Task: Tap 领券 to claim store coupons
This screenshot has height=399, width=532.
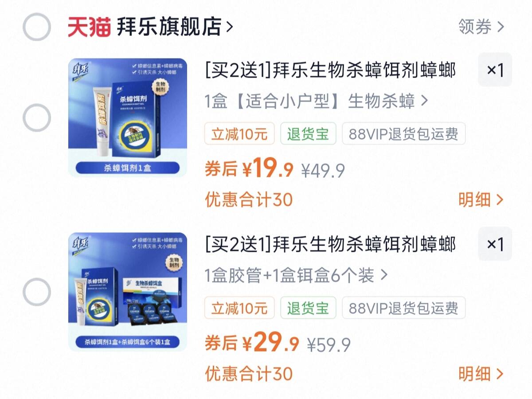Action: [481, 27]
